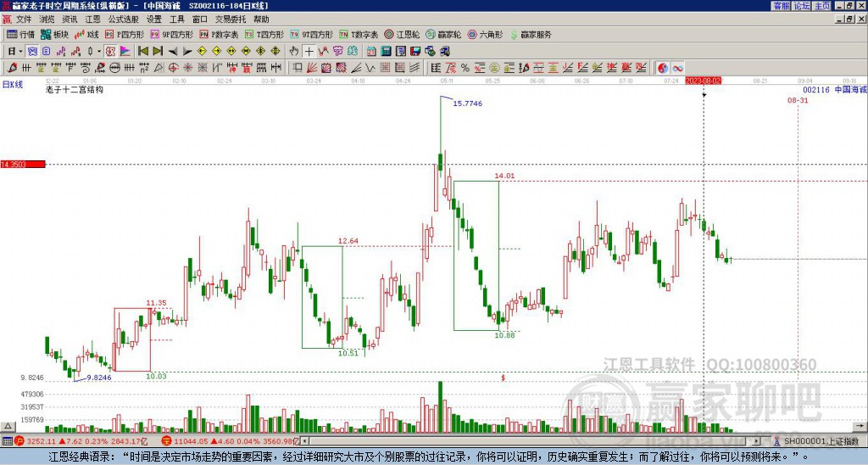Click the black right-pointing arrow icon
This screenshot has height=465, width=868.
coord(187,52)
